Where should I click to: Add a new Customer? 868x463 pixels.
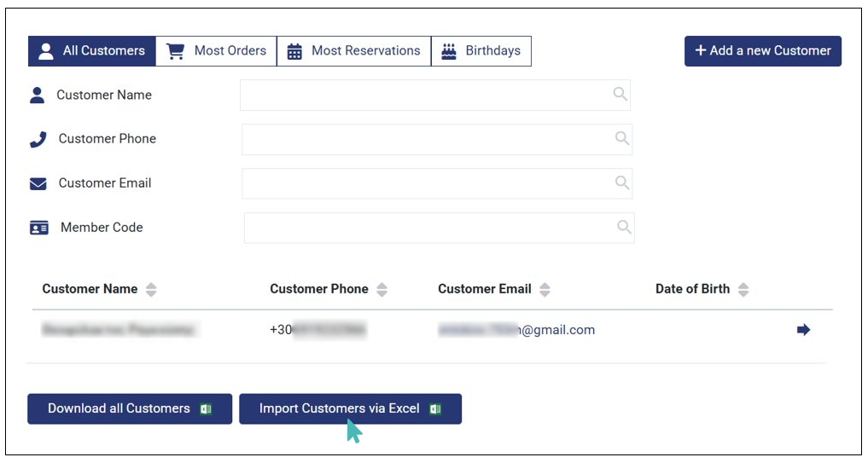point(762,51)
